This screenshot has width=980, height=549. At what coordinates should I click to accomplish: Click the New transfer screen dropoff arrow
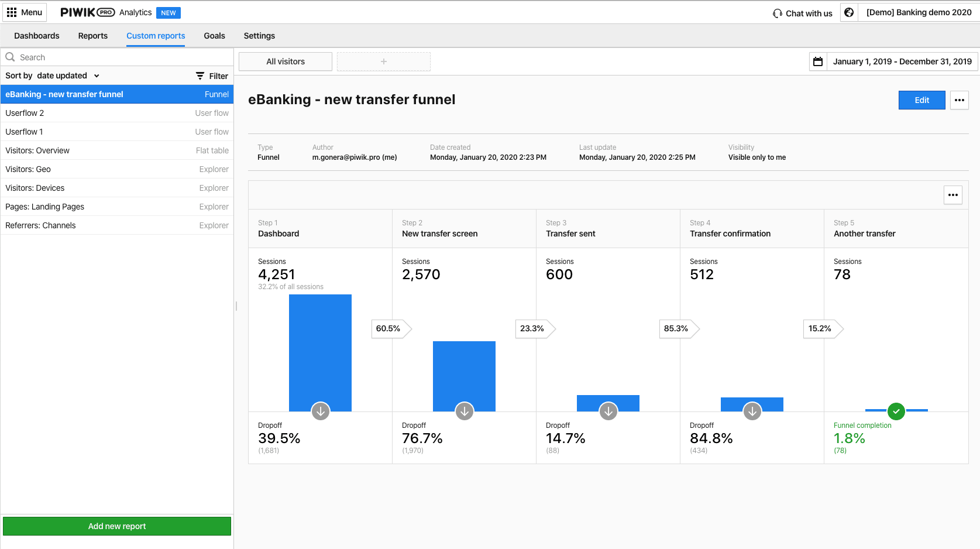point(465,411)
